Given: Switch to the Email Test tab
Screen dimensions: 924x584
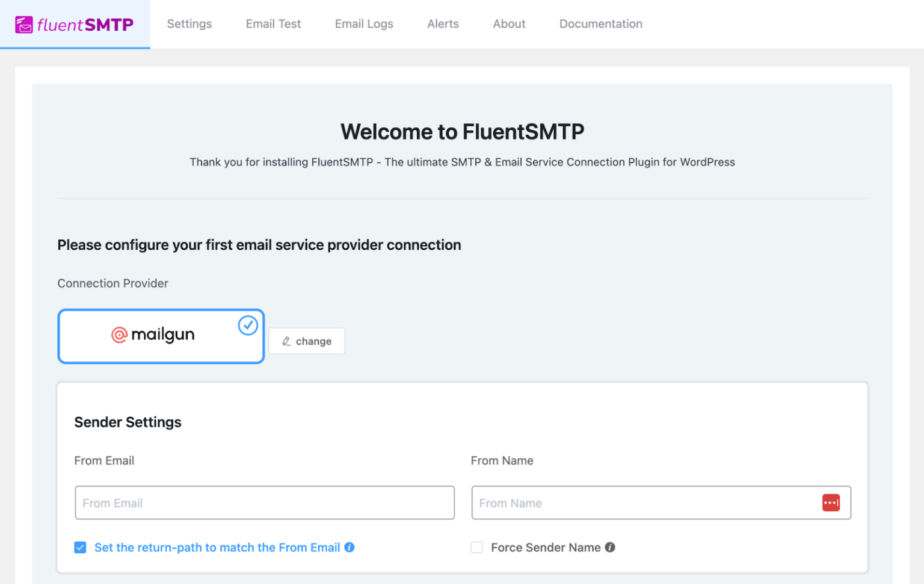Looking at the screenshot, I should coord(273,24).
